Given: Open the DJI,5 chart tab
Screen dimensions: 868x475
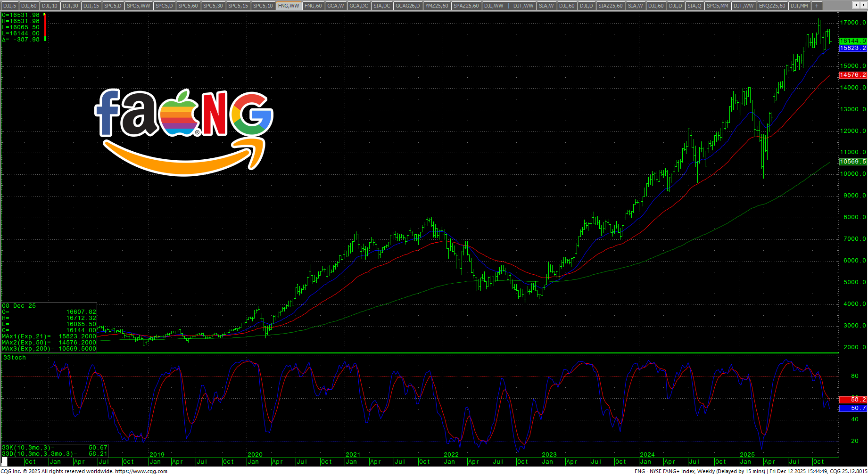Looking at the screenshot, I should point(9,6).
